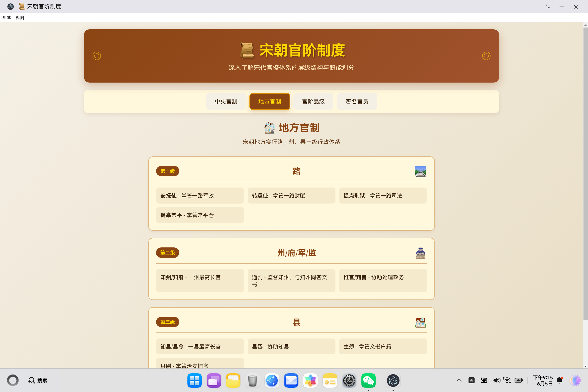This screenshot has width=588, height=392.
Task: Click the Electron app icon in the dock
Action: [x=393, y=381]
